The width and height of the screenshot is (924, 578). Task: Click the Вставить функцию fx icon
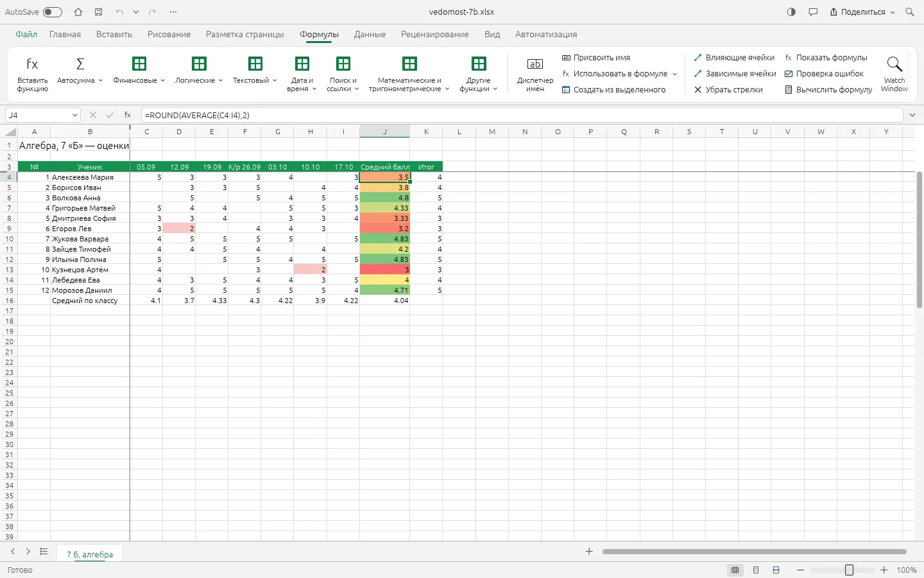coord(32,64)
